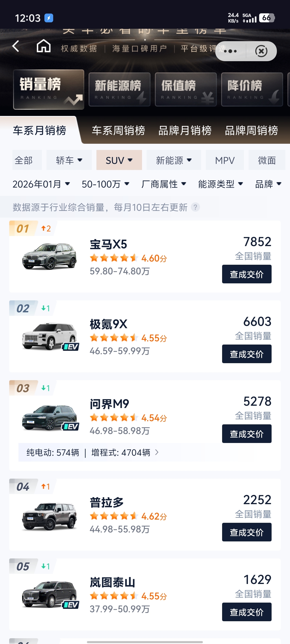290x644 pixels.
Task: Open 保值榜 ranking card
Action: [x=186, y=89]
